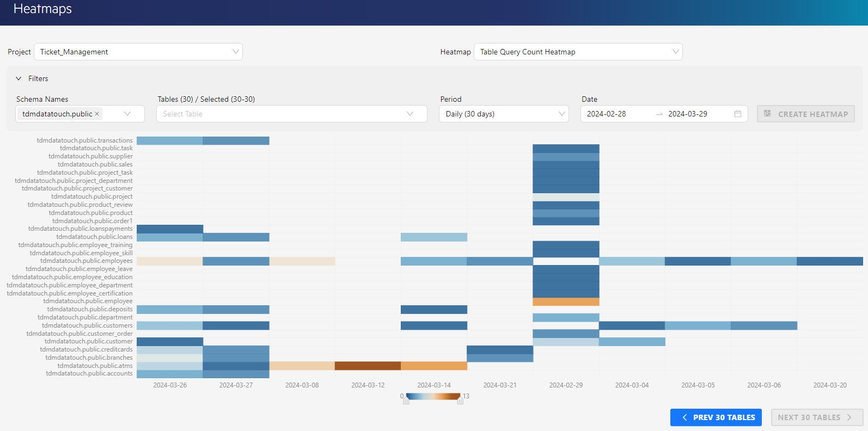Remove the tdmdatatouch.public schema tag

[97, 114]
